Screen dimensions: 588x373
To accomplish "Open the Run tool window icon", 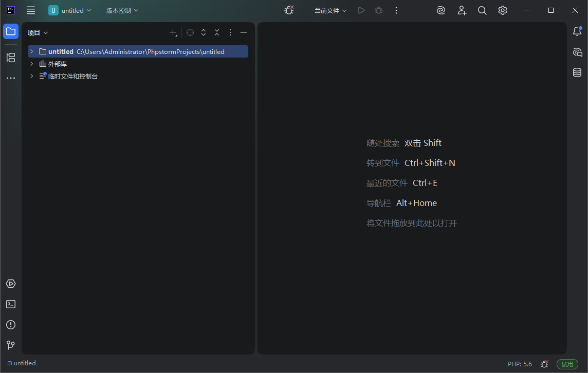I will point(11,283).
